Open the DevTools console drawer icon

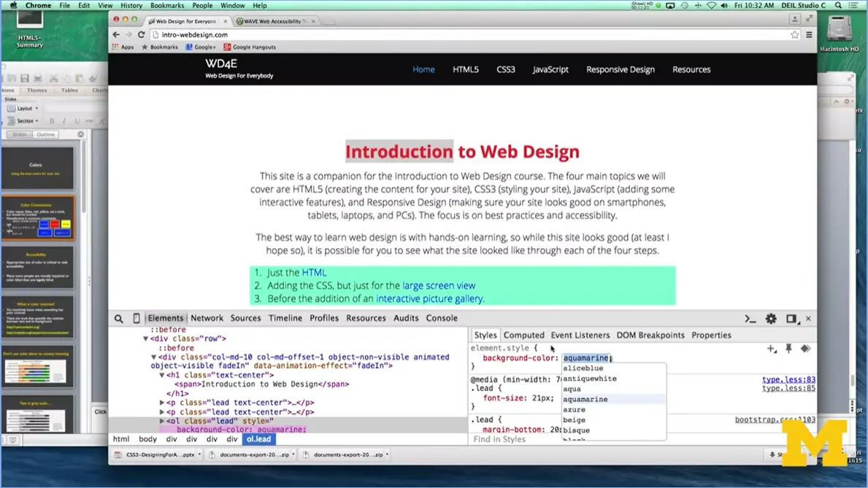pyautogui.click(x=750, y=319)
